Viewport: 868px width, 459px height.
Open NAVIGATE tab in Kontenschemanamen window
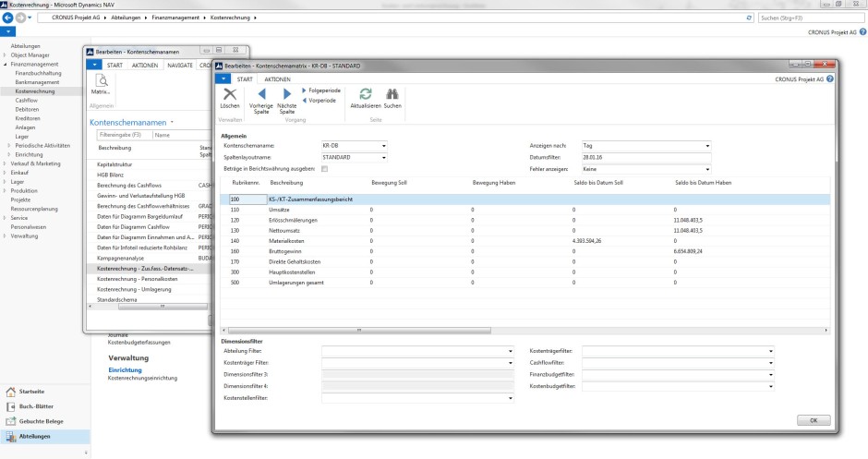pyautogui.click(x=179, y=65)
